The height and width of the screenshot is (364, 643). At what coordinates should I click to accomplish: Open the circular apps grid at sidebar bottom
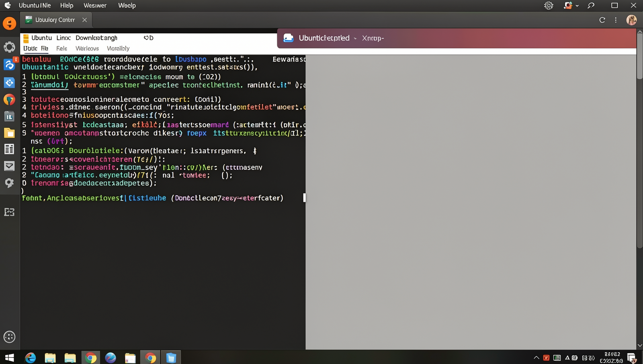point(9,337)
